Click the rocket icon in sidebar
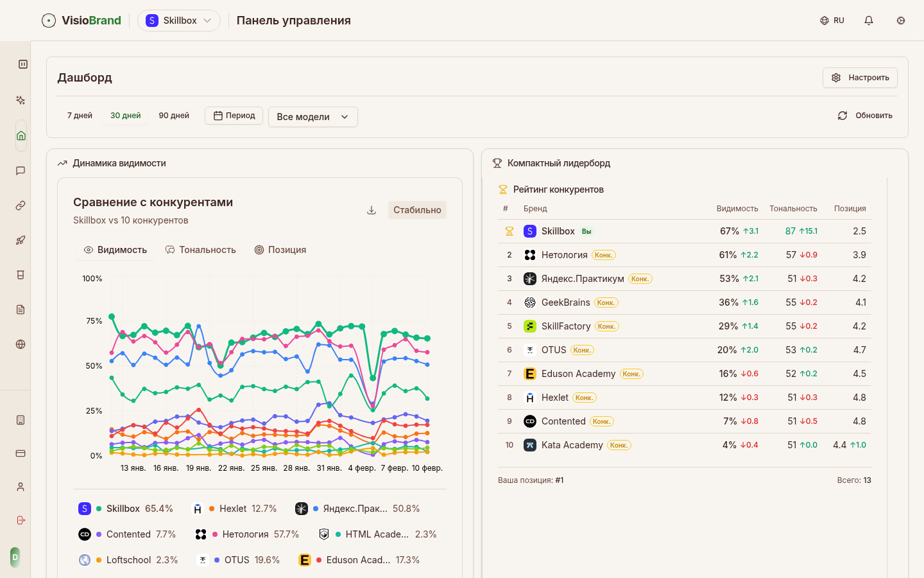 click(21, 240)
